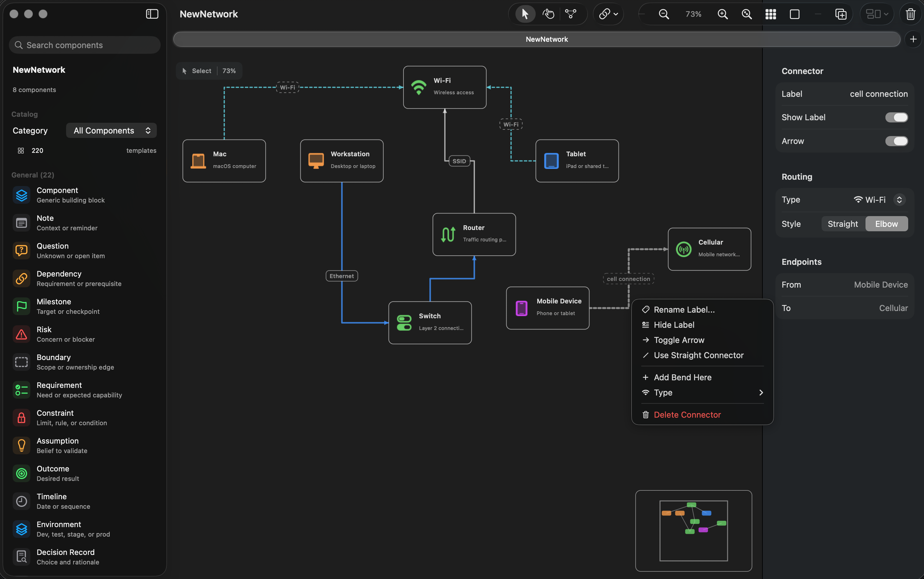Toggle the sidebar panel icon
The width and height of the screenshot is (924, 579).
tap(152, 14)
